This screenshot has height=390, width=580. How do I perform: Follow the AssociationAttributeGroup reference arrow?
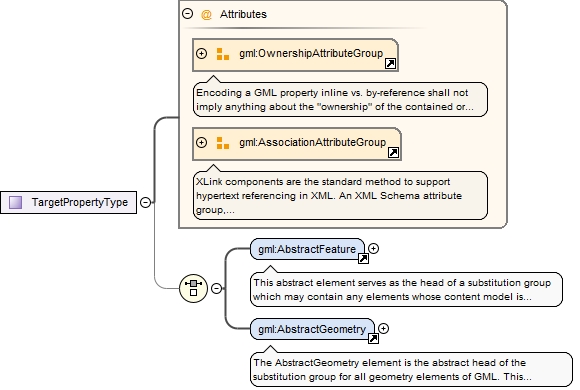tap(393, 152)
